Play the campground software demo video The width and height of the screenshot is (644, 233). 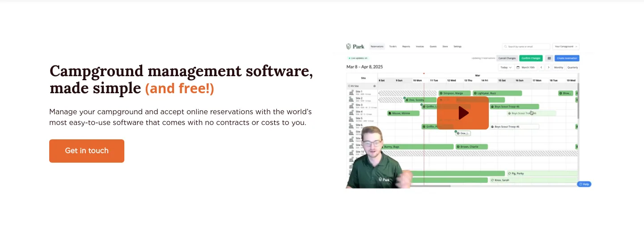point(463,113)
